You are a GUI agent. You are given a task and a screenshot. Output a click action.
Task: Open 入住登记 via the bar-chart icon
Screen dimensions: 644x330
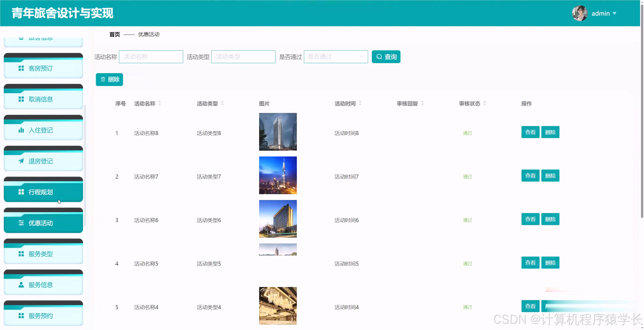21,130
